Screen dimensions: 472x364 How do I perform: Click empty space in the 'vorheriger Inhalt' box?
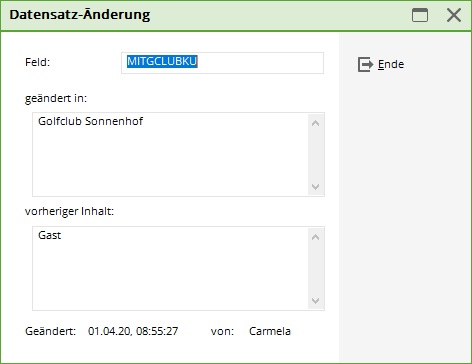170,275
